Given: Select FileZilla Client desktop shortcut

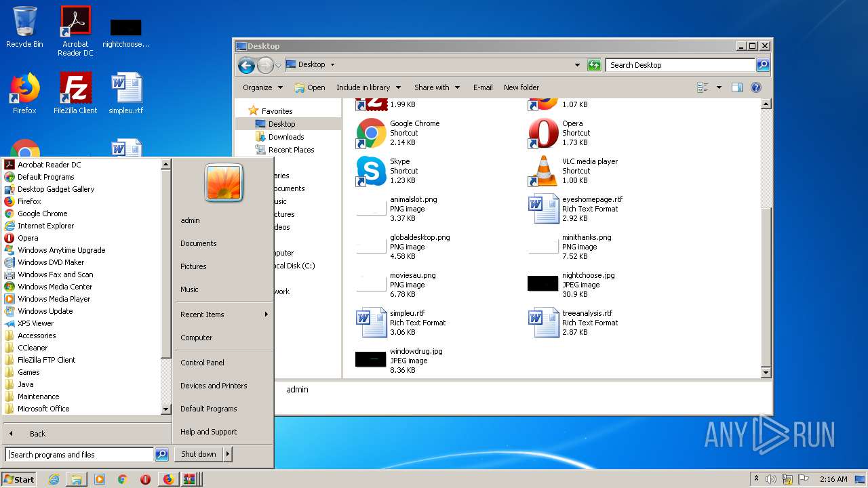Looking at the screenshot, I should point(75,94).
